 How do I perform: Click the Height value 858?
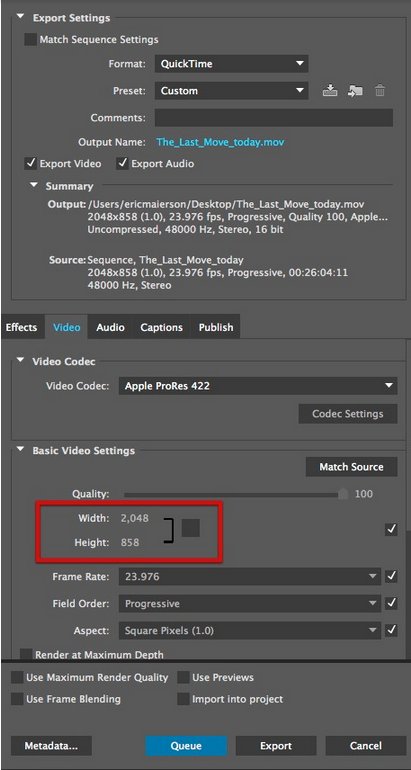(130, 543)
